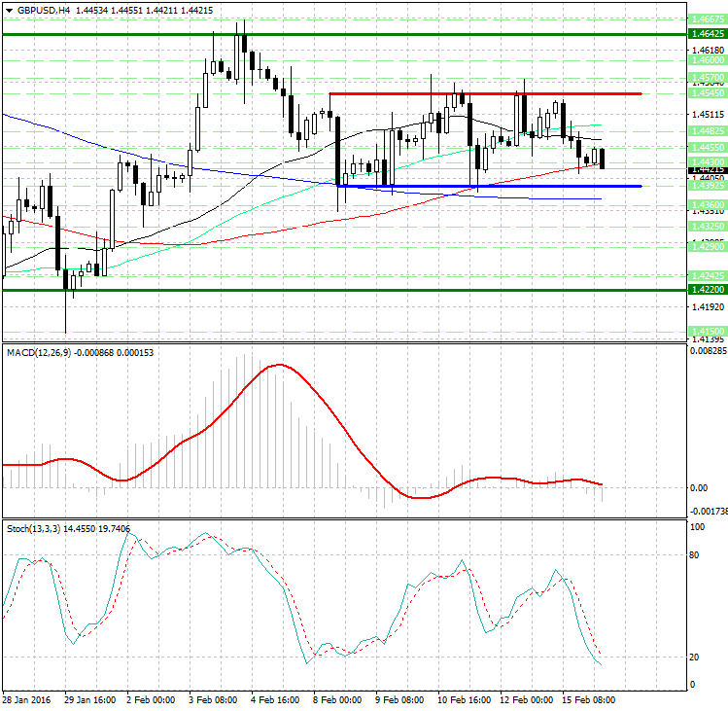Click the Stochastic 100 scale label
The height and width of the screenshot is (711, 728).
click(697, 527)
